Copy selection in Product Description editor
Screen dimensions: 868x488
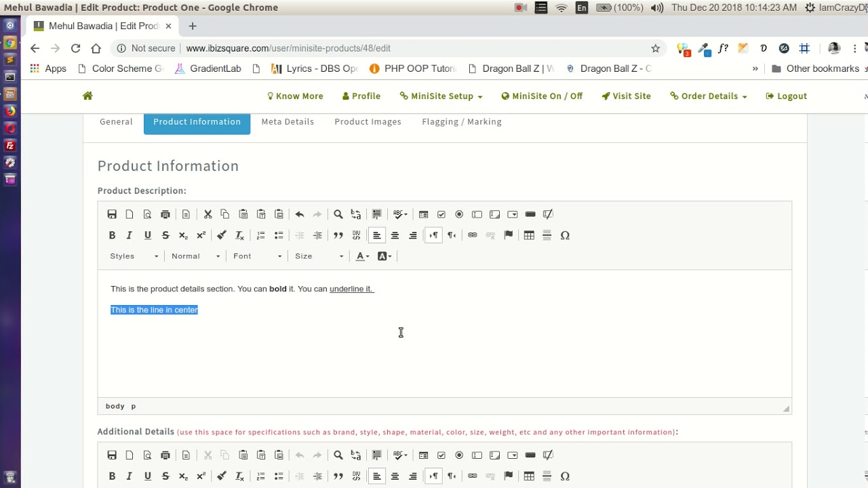click(225, 214)
